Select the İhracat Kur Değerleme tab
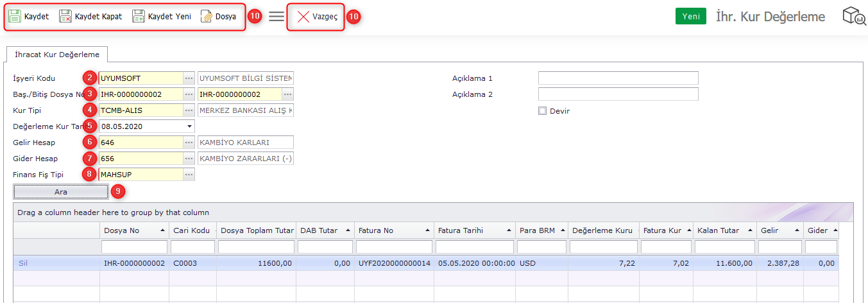Viewport: 868px width, 303px height. (57, 55)
